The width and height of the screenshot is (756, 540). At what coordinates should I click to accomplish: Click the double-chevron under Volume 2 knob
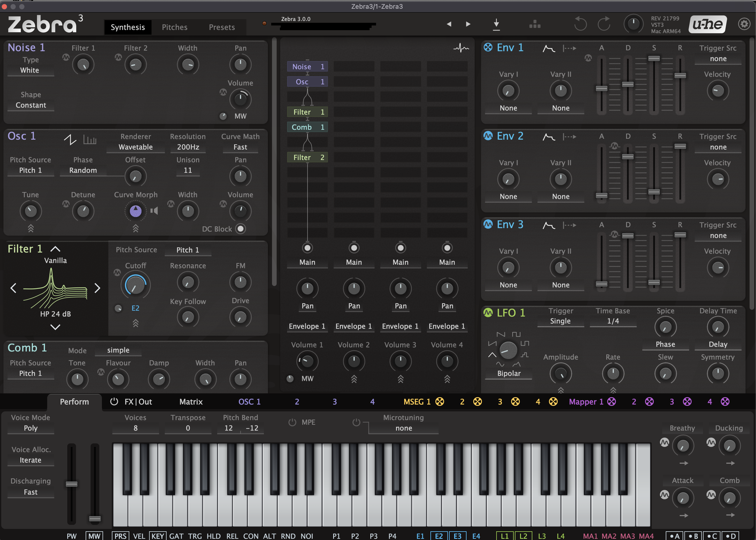[354, 379]
